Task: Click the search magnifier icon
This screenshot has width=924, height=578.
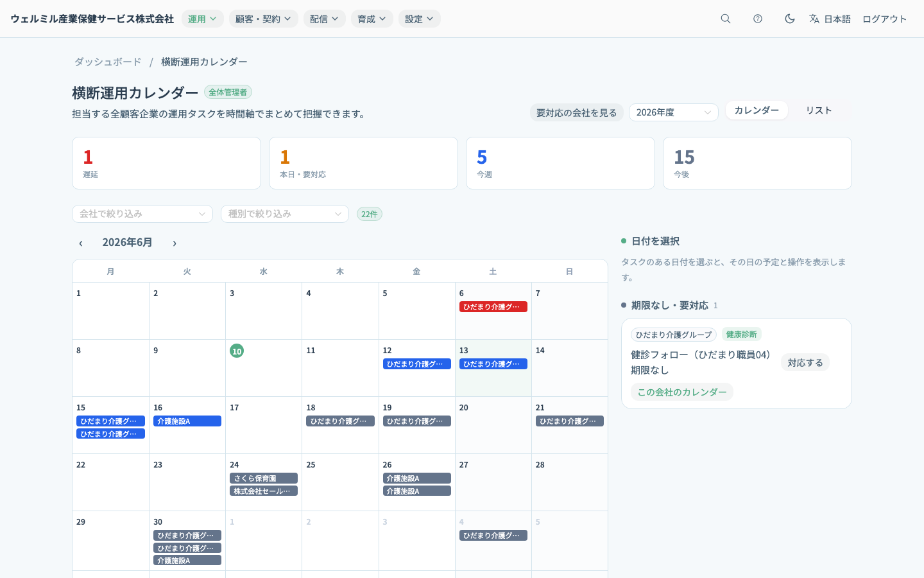Action: [x=726, y=19]
